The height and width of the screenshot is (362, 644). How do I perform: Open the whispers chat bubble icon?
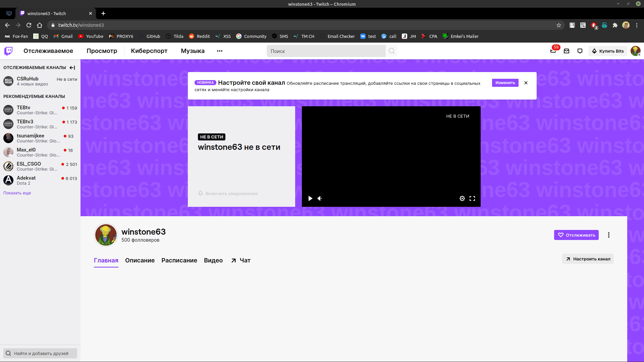[580, 51]
